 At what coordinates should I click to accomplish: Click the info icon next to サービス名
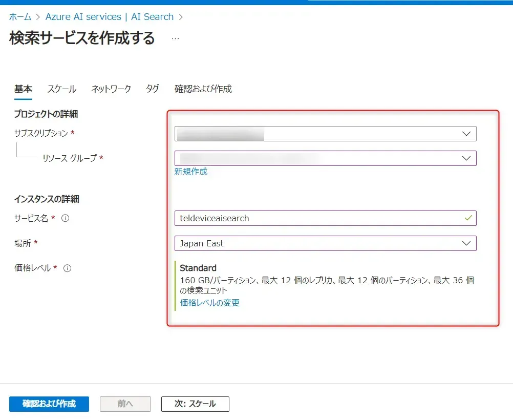pyautogui.click(x=65, y=218)
